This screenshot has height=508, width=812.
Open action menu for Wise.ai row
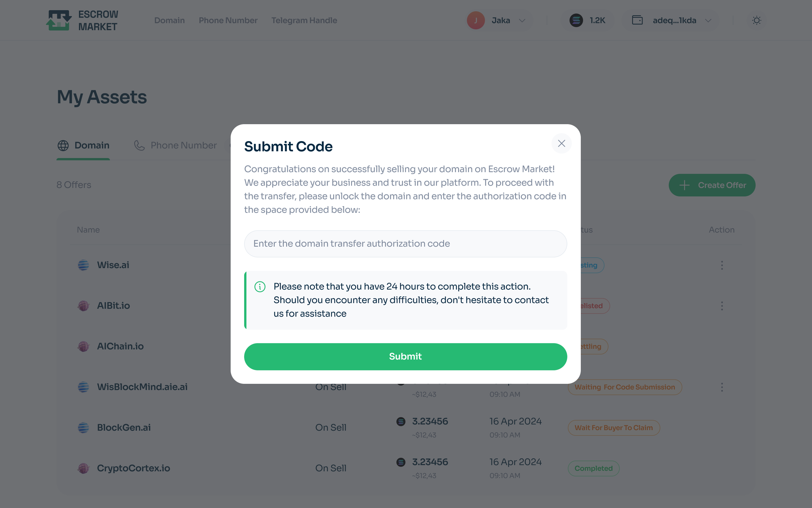(722, 265)
